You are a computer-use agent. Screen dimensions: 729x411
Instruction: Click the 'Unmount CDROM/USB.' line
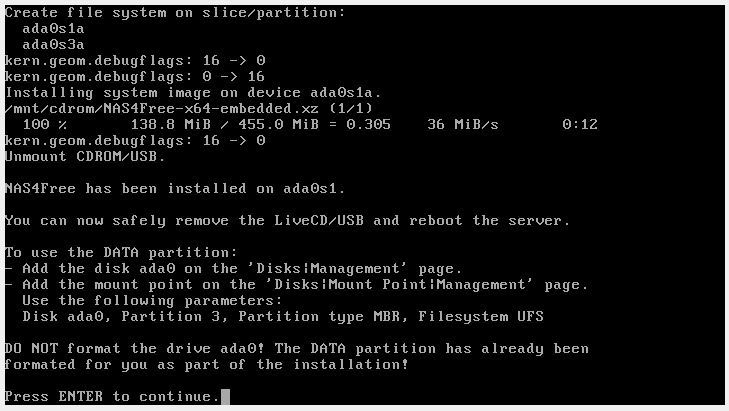[85, 157]
